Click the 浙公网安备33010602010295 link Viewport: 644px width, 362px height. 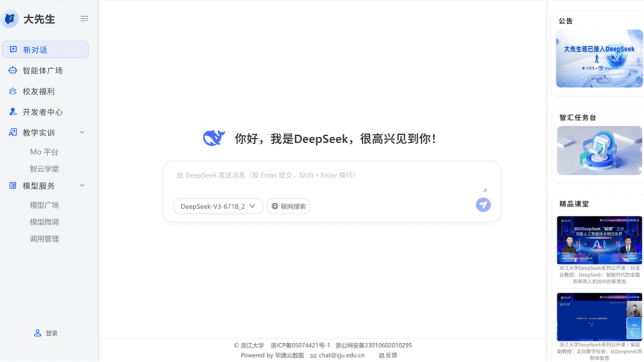374,345
